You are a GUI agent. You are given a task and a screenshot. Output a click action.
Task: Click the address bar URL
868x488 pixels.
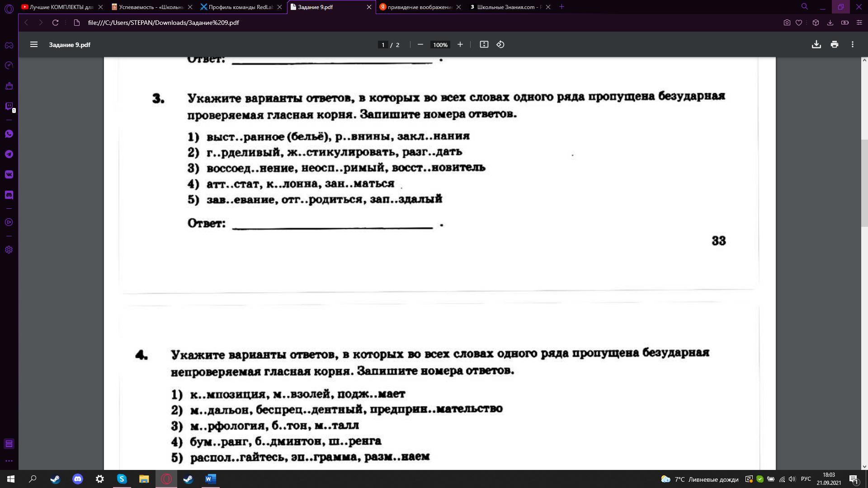coord(163,23)
